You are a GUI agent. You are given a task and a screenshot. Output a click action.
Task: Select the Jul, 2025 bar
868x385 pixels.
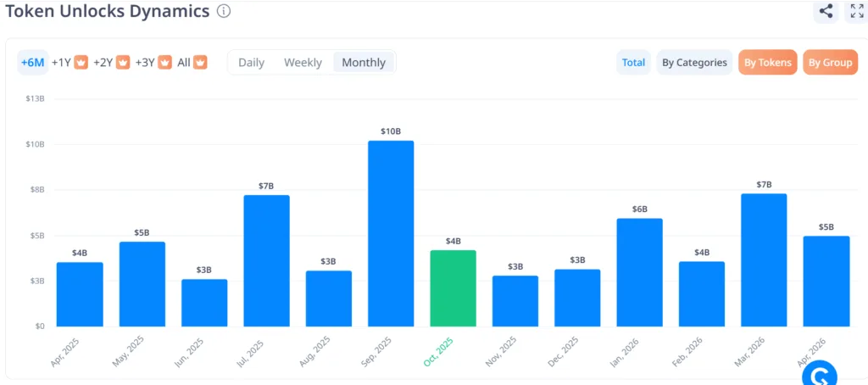(x=266, y=260)
